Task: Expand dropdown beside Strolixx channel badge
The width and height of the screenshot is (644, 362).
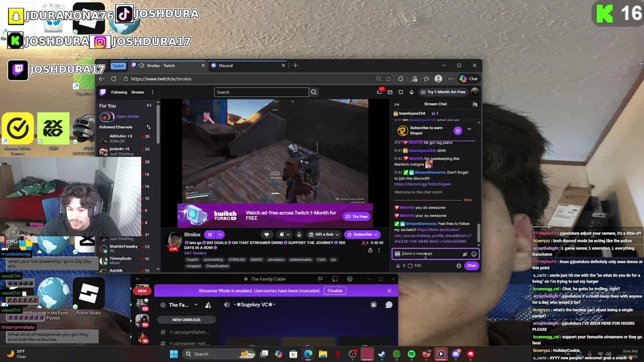Action: pos(220,234)
